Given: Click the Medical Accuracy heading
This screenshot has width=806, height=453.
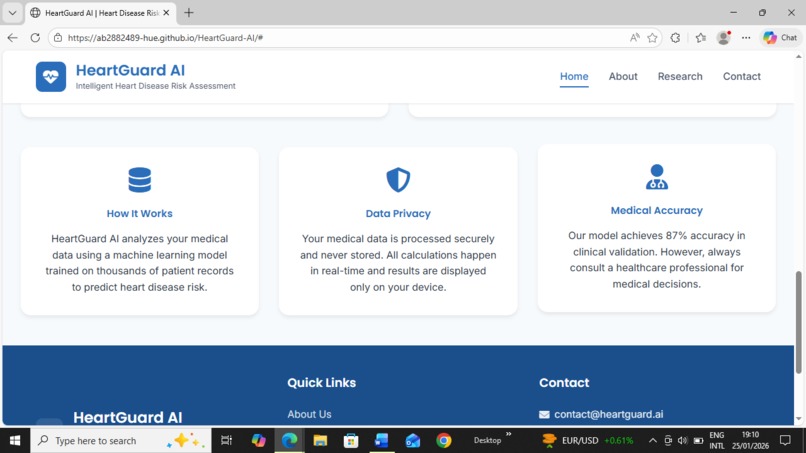Looking at the screenshot, I should pos(656,211).
